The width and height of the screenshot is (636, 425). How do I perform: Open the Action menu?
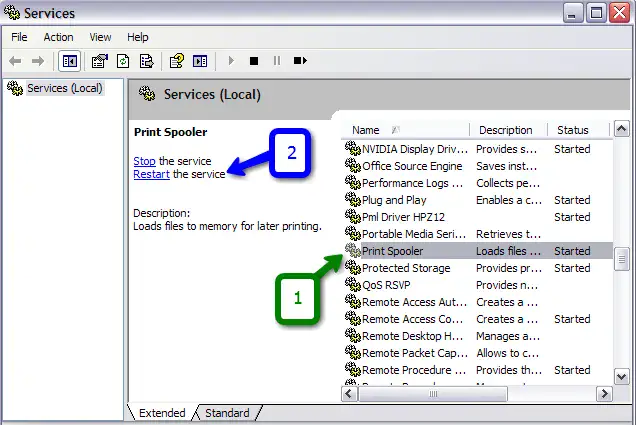click(58, 37)
